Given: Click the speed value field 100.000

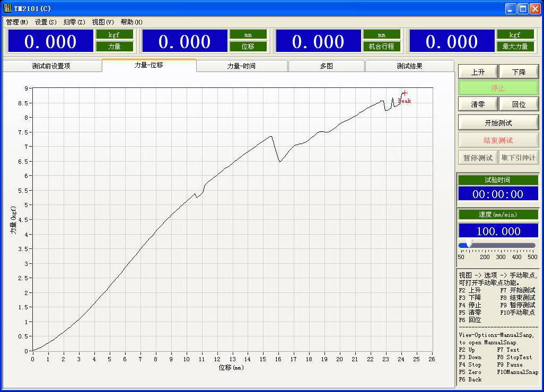Looking at the screenshot, I should pyautogui.click(x=498, y=231).
